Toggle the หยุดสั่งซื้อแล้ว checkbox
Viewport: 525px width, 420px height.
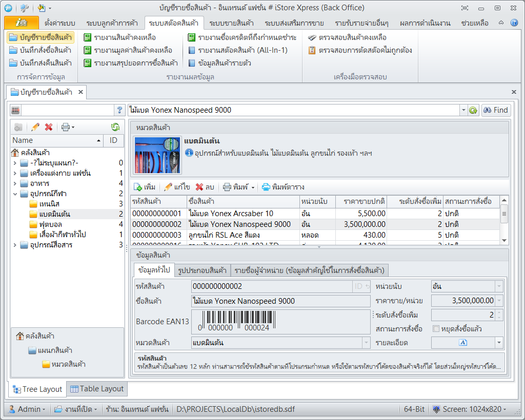[436, 329]
